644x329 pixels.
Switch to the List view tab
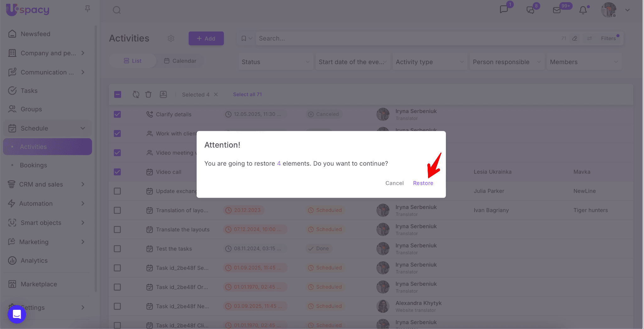point(132,61)
